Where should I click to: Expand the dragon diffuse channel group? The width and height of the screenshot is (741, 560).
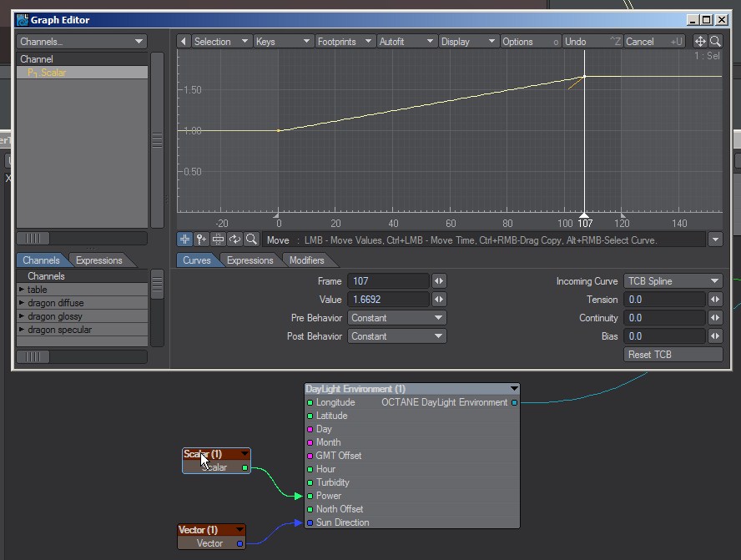[21, 302]
